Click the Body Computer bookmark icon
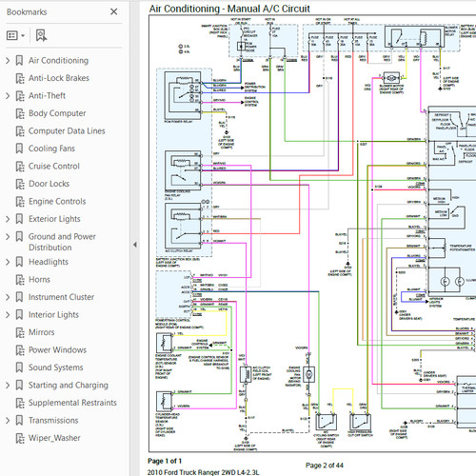 (20, 113)
